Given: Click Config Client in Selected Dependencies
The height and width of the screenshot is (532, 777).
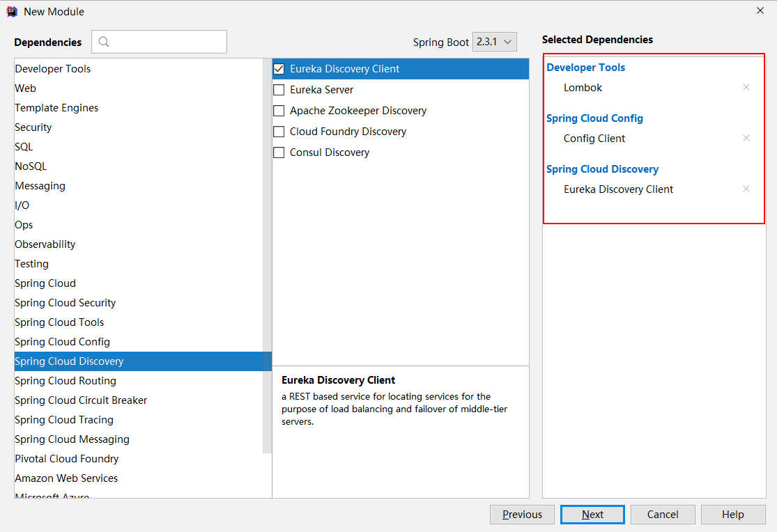Looking at the screenshot, I should (x=594, y=139).
